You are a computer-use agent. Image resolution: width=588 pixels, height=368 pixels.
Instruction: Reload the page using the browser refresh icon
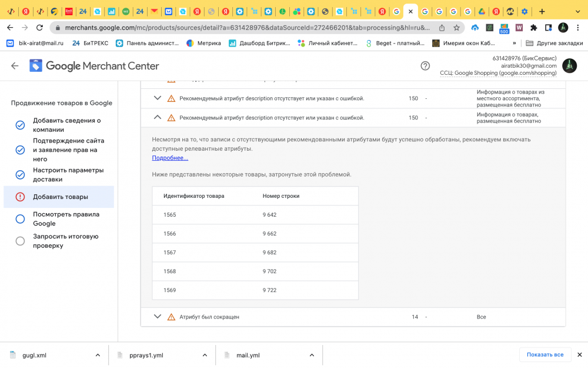39,28
